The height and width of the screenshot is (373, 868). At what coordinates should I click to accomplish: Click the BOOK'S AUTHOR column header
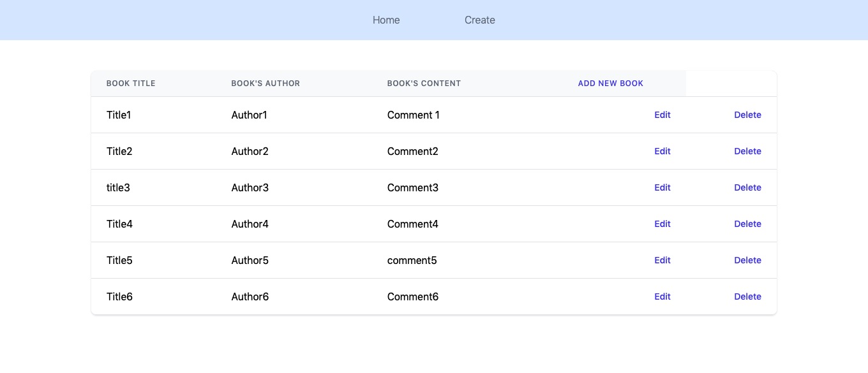coord(266,83)
